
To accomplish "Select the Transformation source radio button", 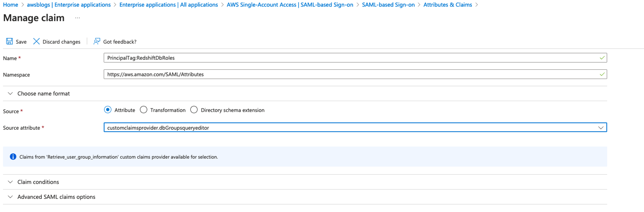I will (144, 110).
